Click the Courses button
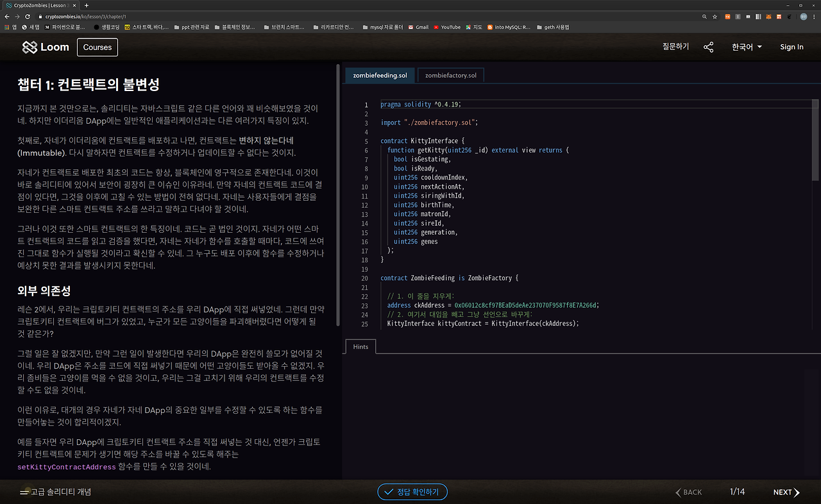Image resolution: width=821 pixels, height=504 pixels. [x=97, y=47]
